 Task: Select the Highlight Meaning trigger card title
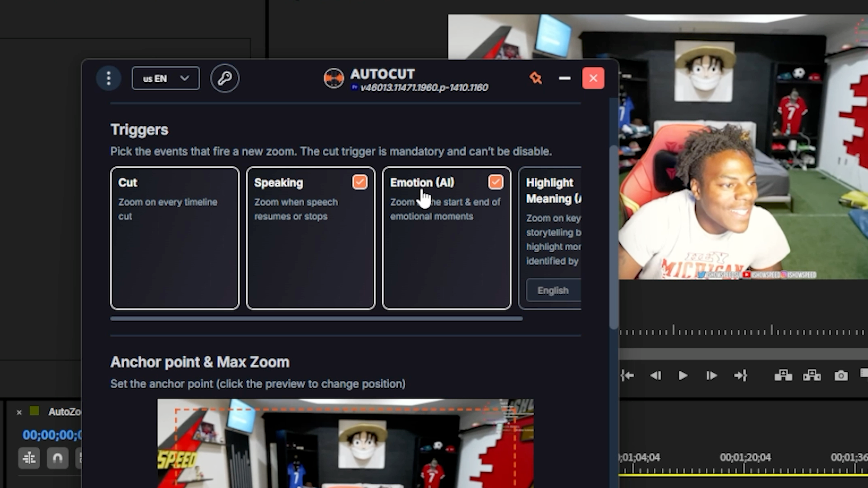click(553, 191)
